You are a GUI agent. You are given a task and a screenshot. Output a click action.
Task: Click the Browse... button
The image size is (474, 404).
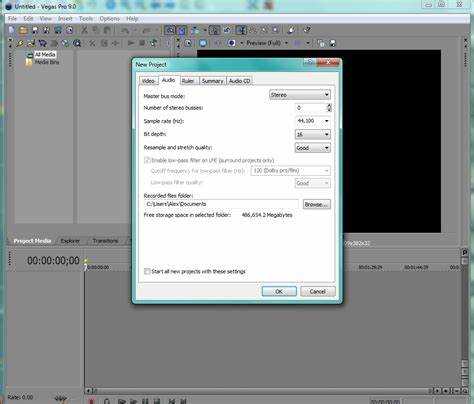(317, 204)
